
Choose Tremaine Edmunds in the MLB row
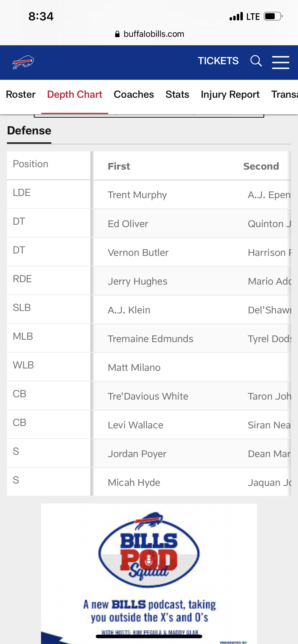pyautogui.click(x=150, y=339)
